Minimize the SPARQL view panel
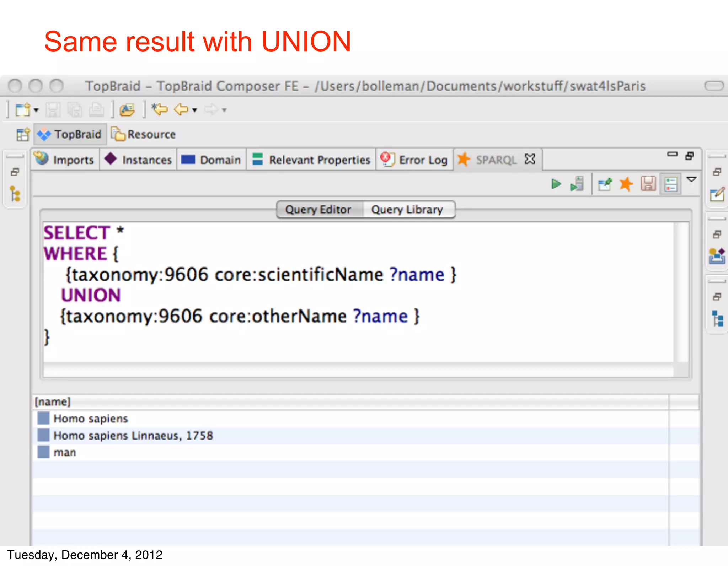The height and width of the screenshot is (566, 728). click(672, 154)
